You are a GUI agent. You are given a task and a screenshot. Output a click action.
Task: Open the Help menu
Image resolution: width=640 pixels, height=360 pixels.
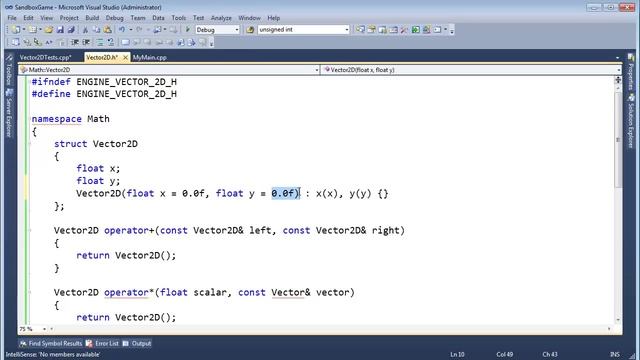(x=273, y=18)
